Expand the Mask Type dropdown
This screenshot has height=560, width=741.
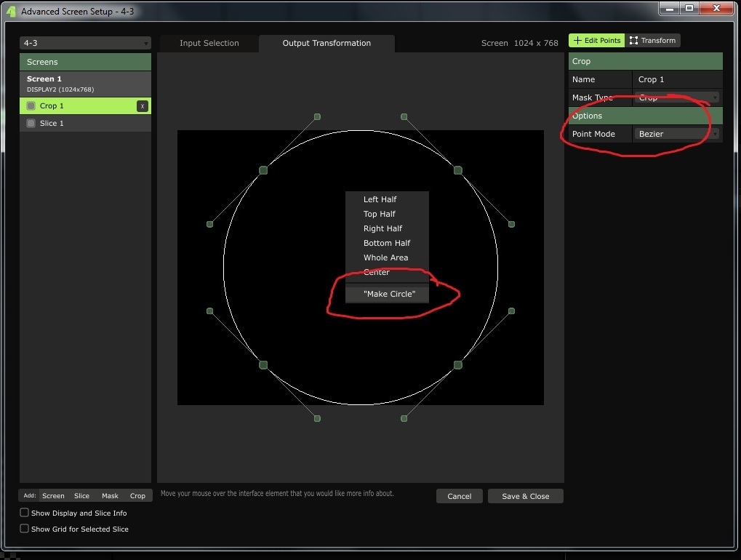point(678,97)
